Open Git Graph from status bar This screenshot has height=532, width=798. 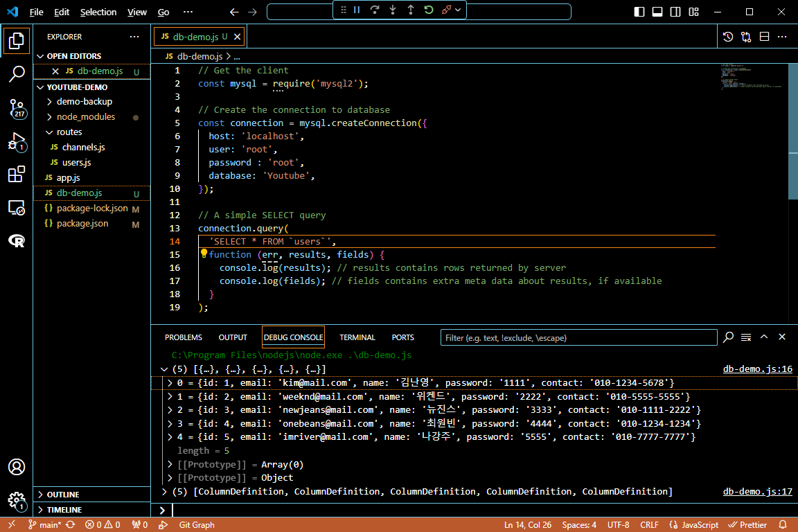tap(197, 525)
